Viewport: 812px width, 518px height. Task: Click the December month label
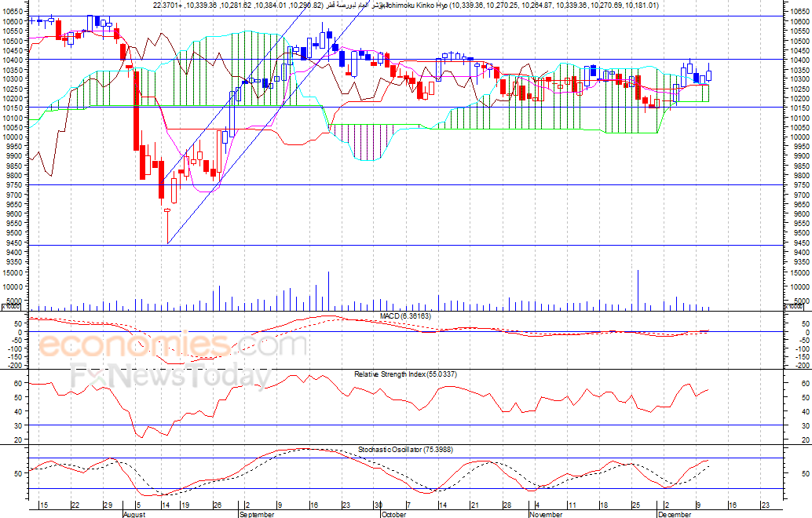tap(674, 515)
